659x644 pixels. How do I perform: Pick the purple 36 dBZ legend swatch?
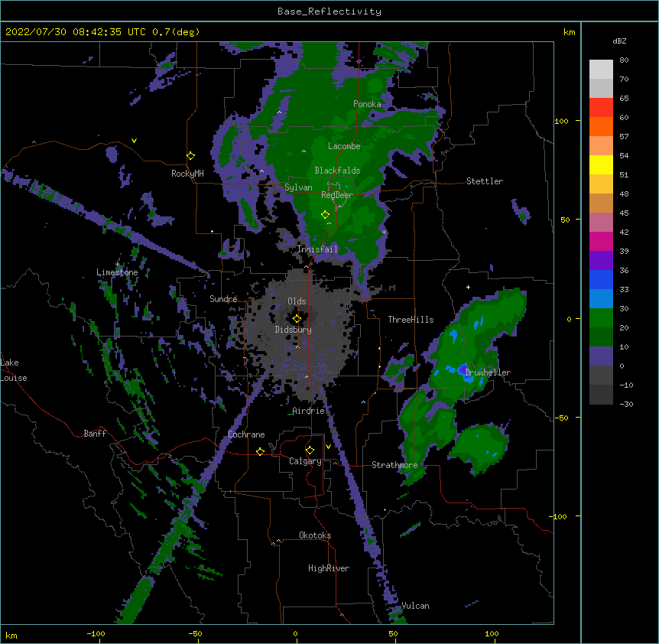pos(601,260)
